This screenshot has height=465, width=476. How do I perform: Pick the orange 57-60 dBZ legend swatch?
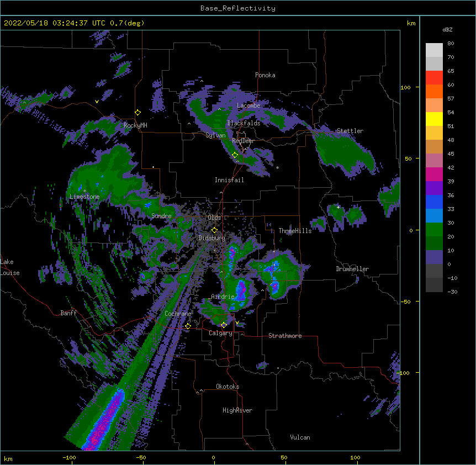coord(434,91)
